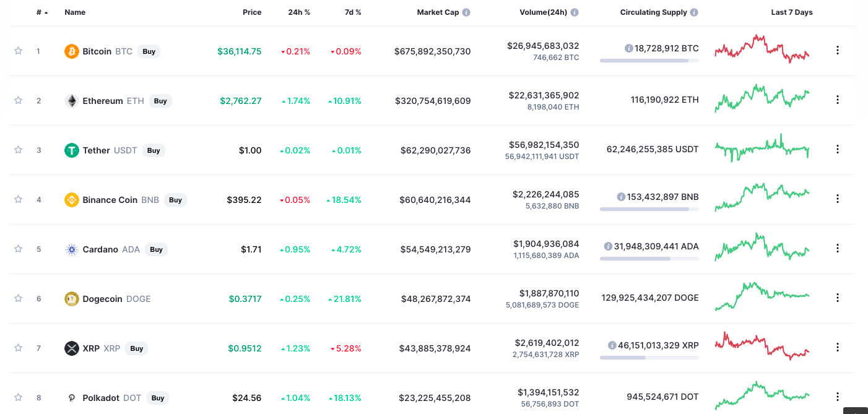Sort by the Circulating Supply header

pyautogui.click(x=654, y=12)
